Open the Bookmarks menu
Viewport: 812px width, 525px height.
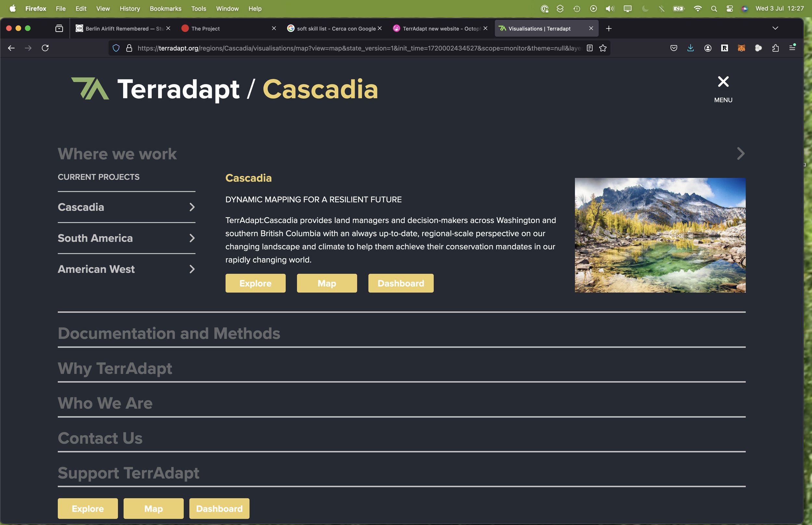coord(165,8)
